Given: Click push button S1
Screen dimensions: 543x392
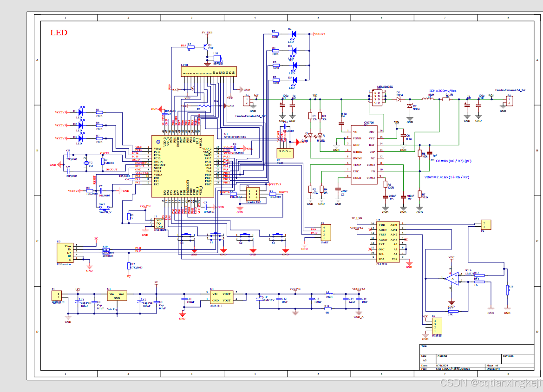Looking at the screenshot, I should click(216, 237).
